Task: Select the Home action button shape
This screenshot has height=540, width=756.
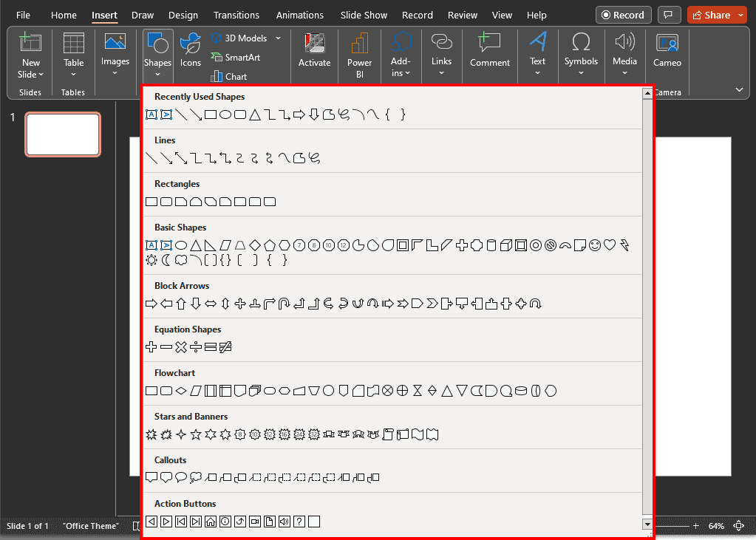Action: click(x=211, y=522)
